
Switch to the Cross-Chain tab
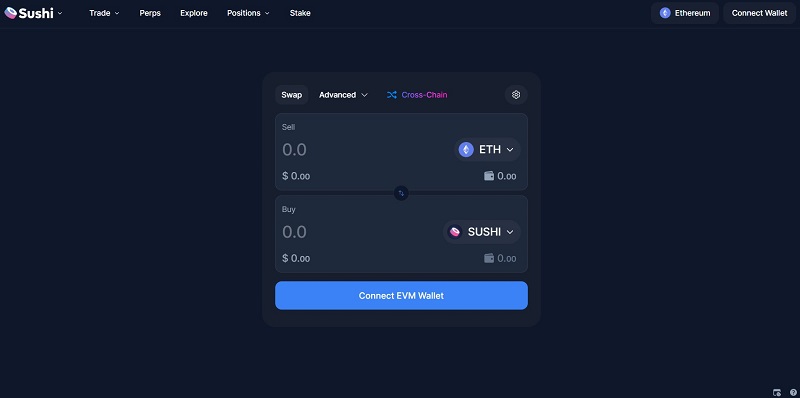tap(417, 95)
